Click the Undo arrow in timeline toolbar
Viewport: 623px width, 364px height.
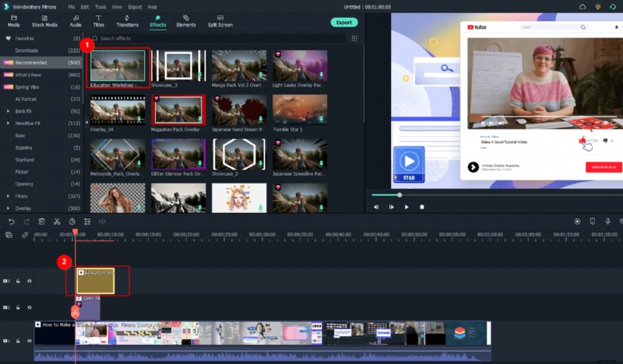click(x=10, y=222)
